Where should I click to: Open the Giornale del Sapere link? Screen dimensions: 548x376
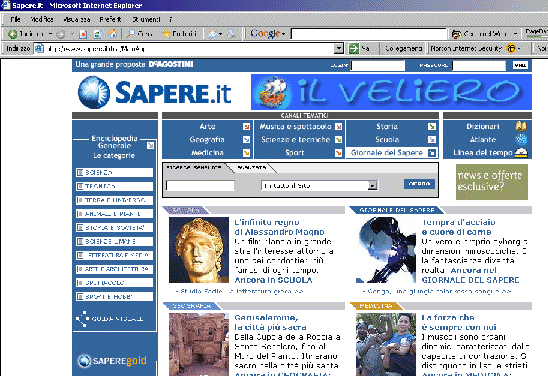click(x=387, y=153)
